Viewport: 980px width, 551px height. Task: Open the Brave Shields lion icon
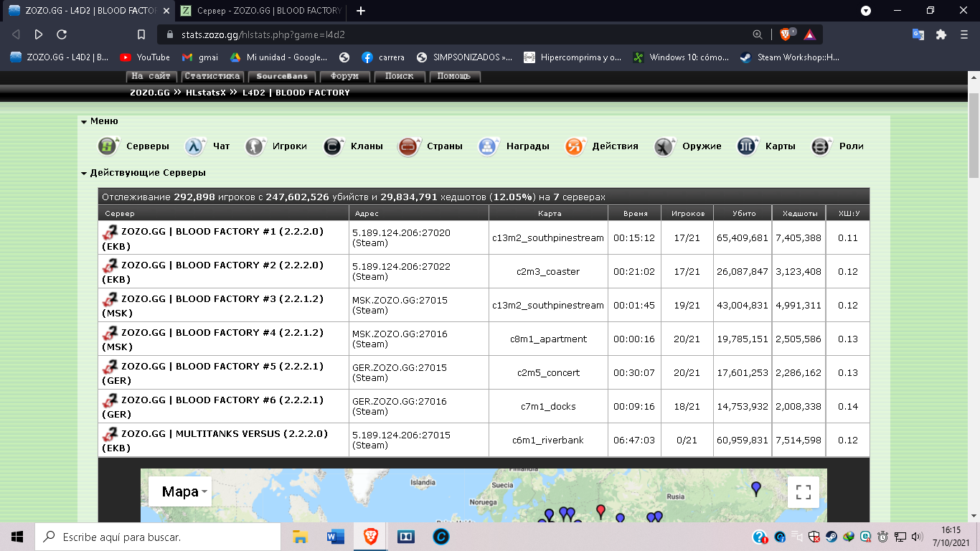[x=787, y=34]
